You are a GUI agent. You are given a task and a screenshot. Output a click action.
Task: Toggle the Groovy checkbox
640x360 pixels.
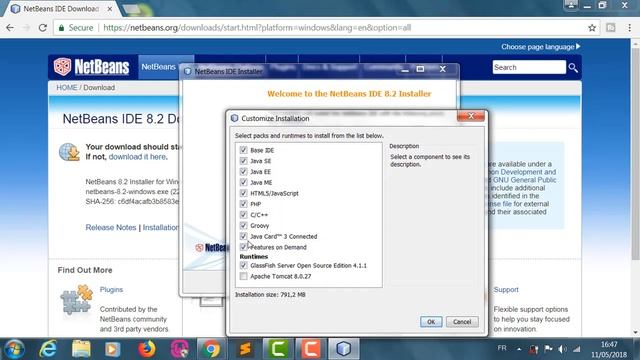(244, 225)
